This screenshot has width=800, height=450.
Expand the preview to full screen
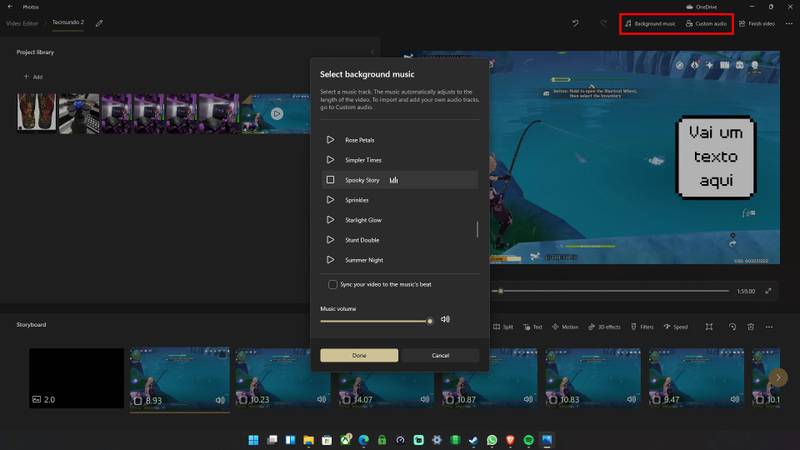[768, 291]
